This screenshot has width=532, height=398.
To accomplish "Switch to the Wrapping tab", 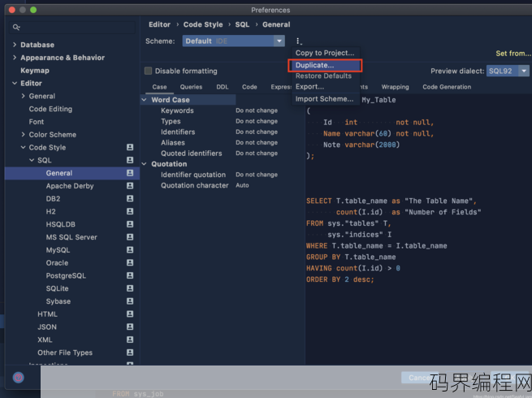I will coord(395,87).
